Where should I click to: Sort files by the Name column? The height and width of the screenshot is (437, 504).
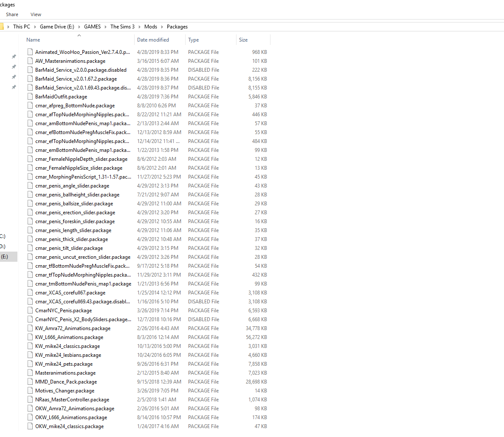(x=33, y=40)
